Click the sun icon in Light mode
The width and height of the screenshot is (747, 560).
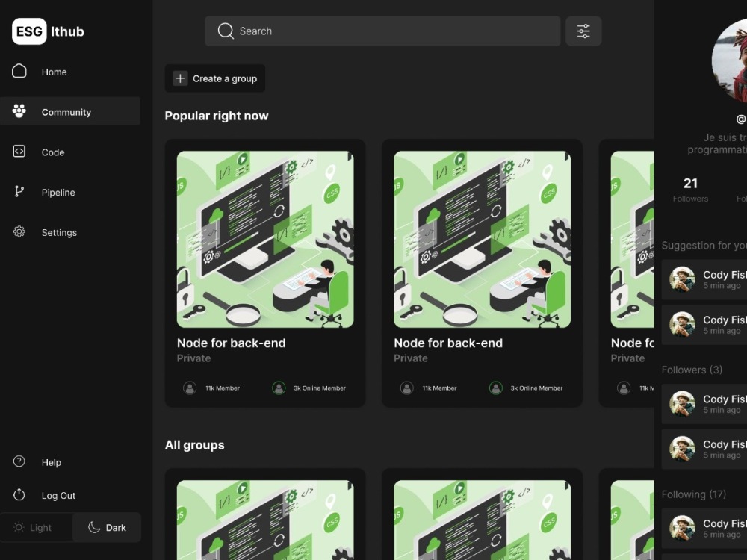coord(19,527)
